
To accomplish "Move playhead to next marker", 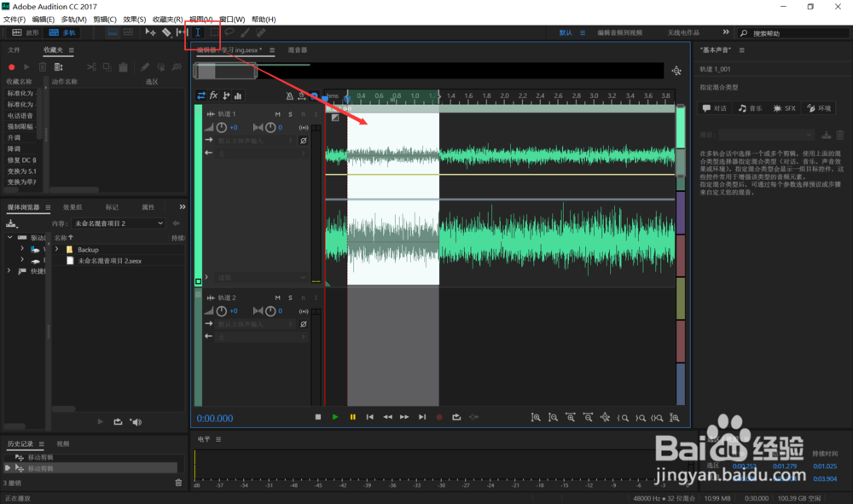I will coord(422,417).
